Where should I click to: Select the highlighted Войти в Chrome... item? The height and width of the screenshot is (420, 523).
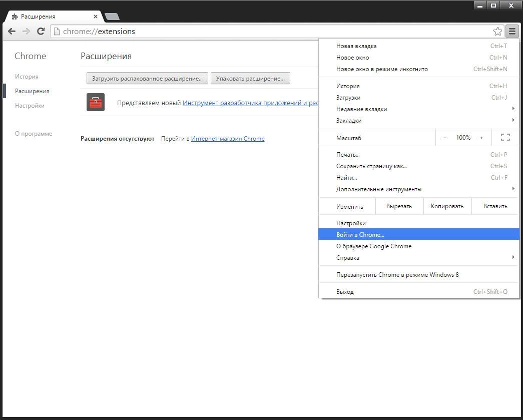tap(419, 234)
